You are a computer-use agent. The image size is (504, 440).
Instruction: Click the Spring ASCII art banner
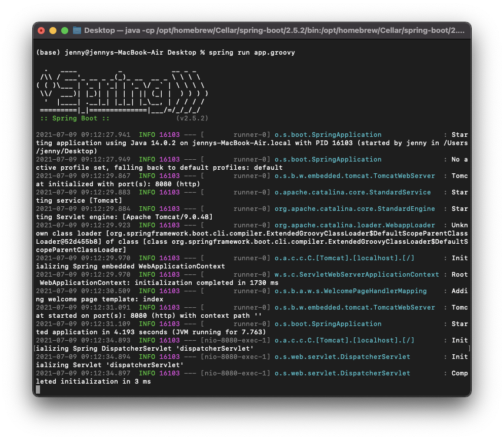click(122, 90)
